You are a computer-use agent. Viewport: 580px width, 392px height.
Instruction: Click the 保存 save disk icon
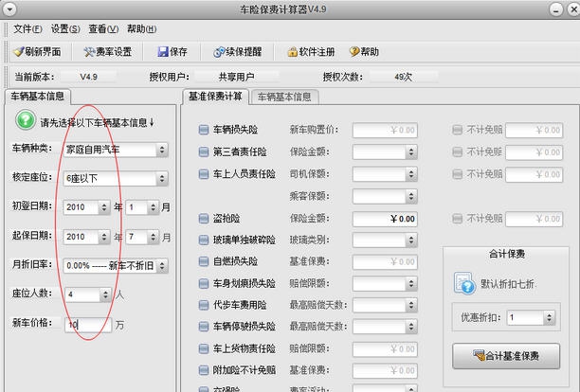[163, 52]
